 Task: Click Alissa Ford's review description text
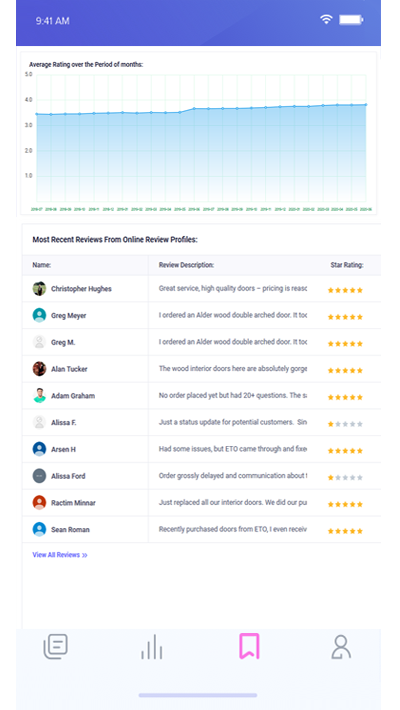click(x=233, y=476)
